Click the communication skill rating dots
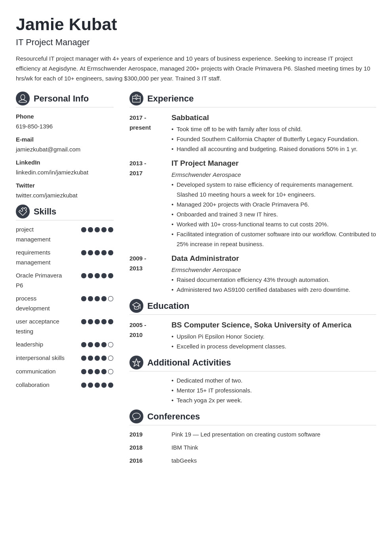Viewport: 392px width, 555px height. [97, 371]
